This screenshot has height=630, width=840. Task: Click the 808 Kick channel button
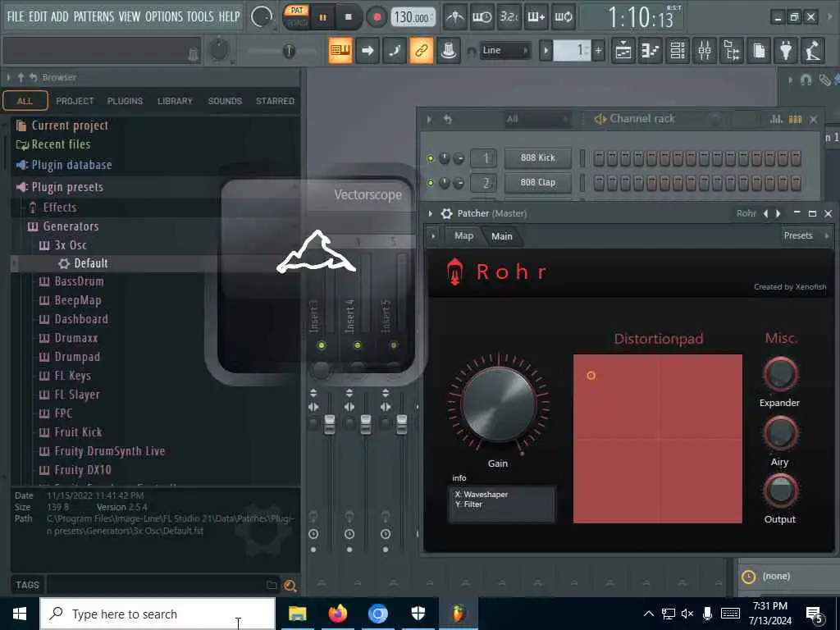pyautogui.click(x=538, y=158)
